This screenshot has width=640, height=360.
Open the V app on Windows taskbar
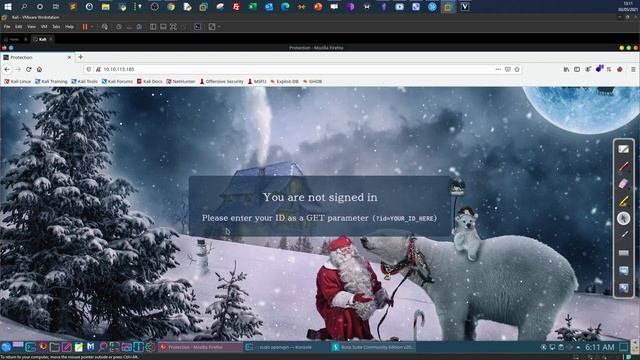(464, 7)
